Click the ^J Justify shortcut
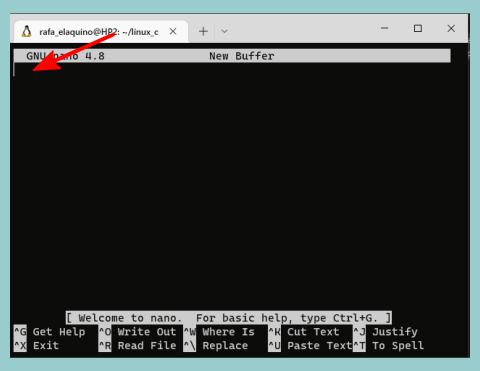Viewport: 480px width, 371px height. coord(385,332)
